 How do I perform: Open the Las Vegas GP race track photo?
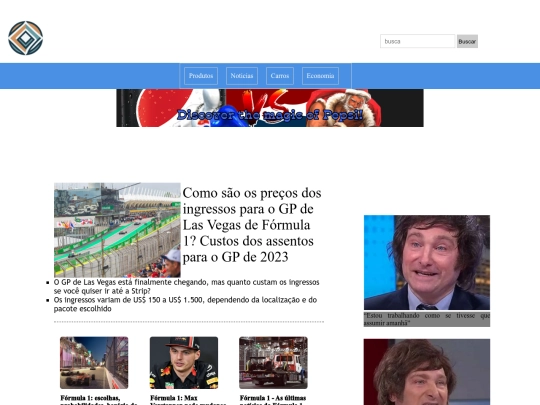coord(117,230)
